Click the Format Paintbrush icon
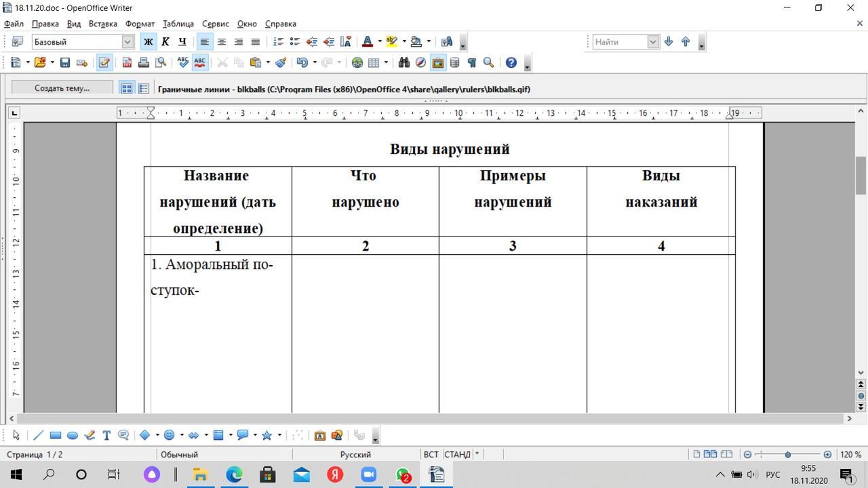Image resolution: width=868 pixels, height=488 pixels. point(281,62)
